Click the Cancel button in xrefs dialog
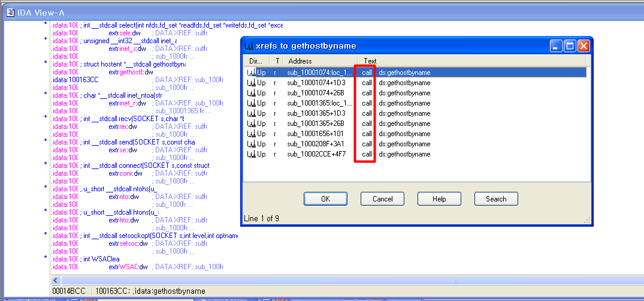This screenshot has width=644, height=301. [382, 199]
